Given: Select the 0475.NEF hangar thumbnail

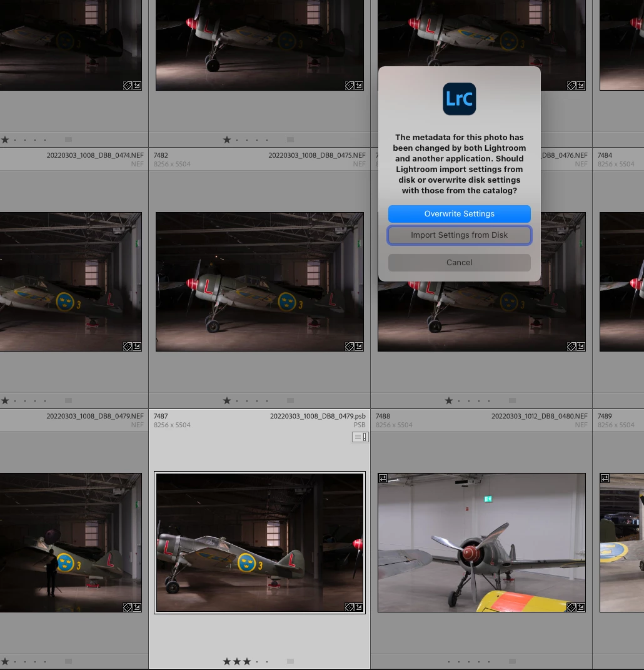Looking at the screenshot, I should [x=259, y=282].
